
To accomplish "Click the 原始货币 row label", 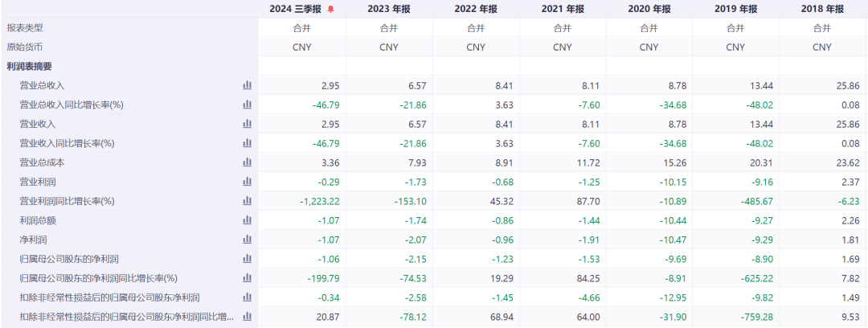I will pos(25,47).
